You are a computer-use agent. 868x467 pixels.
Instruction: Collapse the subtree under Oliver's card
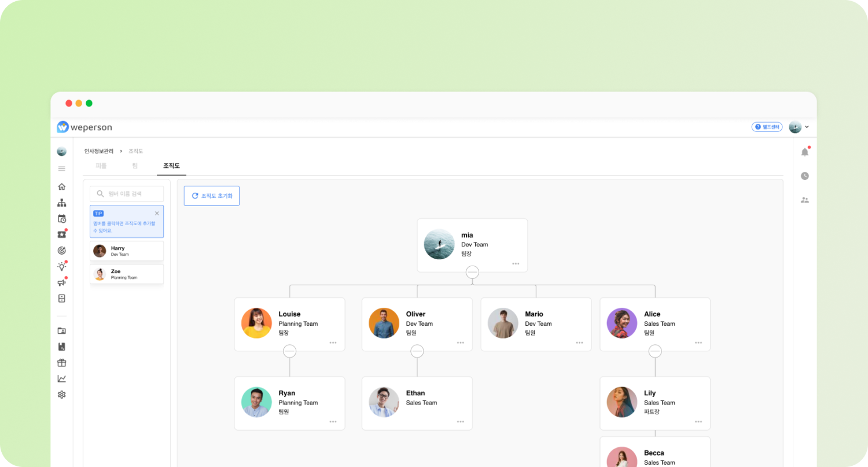coord(417,351)
